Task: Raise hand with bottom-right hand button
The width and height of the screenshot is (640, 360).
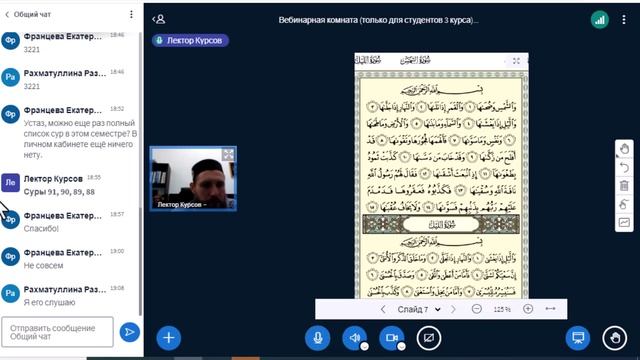Action: 615,338
